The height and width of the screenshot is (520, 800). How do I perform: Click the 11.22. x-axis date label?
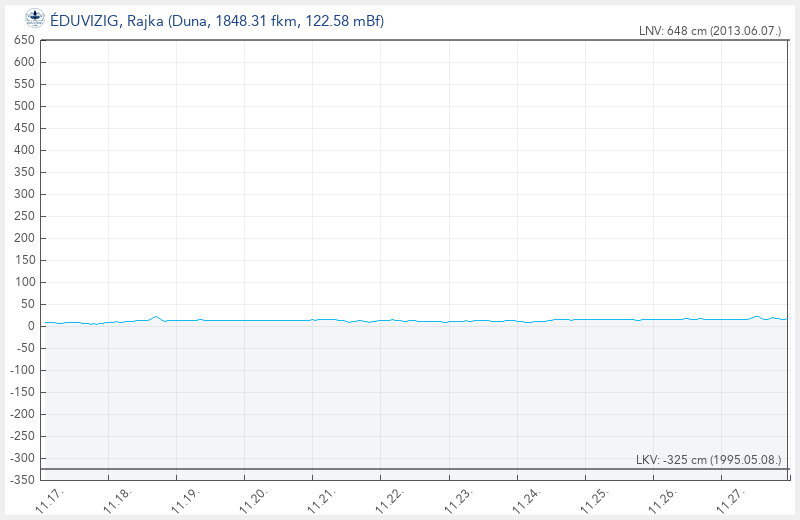point(390,500)
